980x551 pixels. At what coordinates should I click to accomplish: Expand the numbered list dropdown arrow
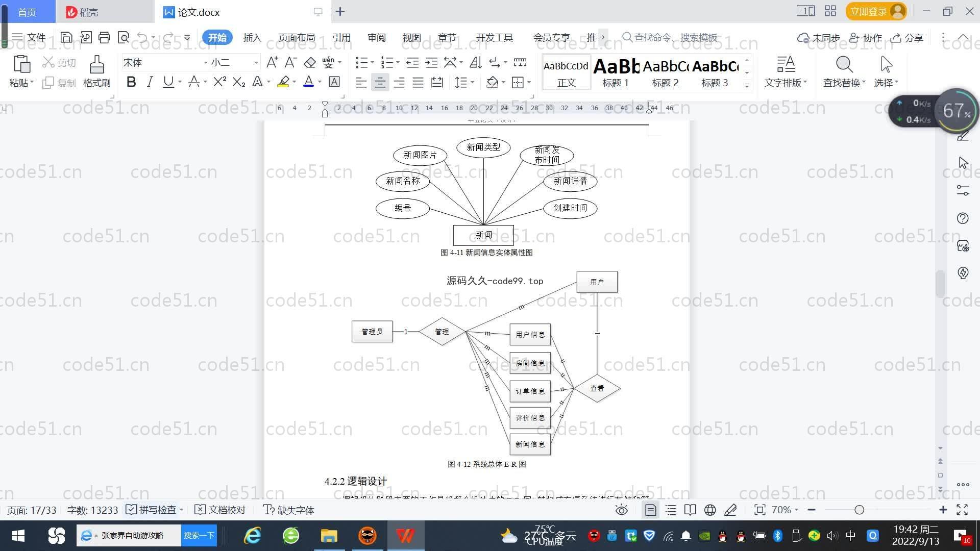click(x=398, y=63)
